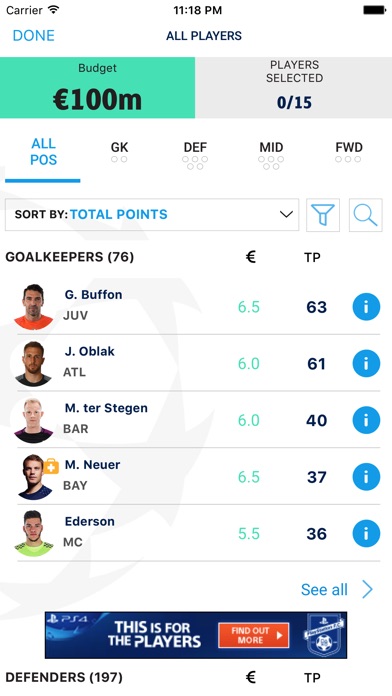Viewport: 392px width, 696px height.
Task: Open info for G. Buffon
Action: [366, 307]
